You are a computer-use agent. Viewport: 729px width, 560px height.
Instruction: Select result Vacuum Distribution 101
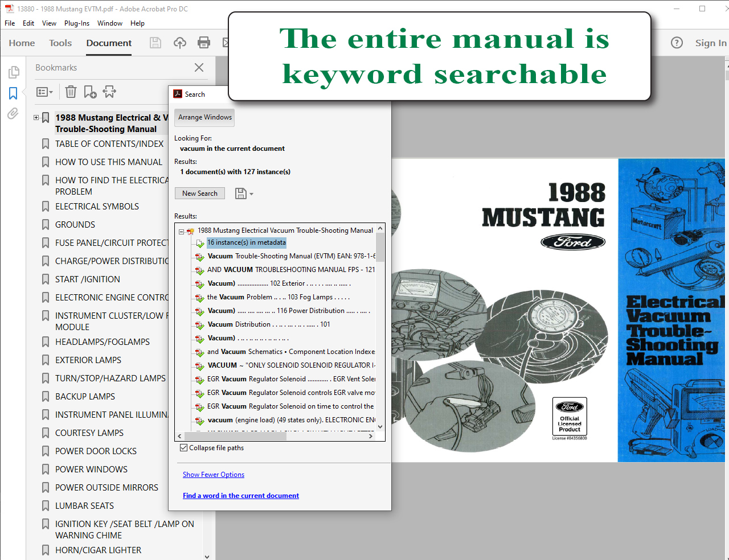point(269,324)
